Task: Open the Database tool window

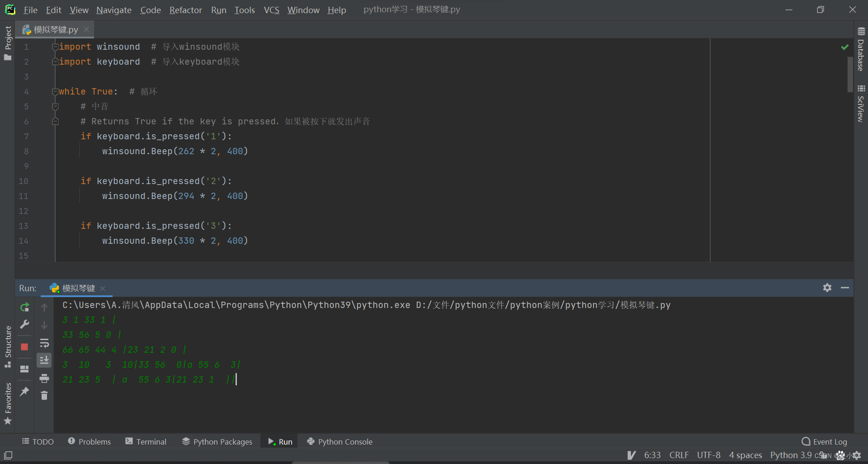Action: pyautogui.click(x=860, y=50)
